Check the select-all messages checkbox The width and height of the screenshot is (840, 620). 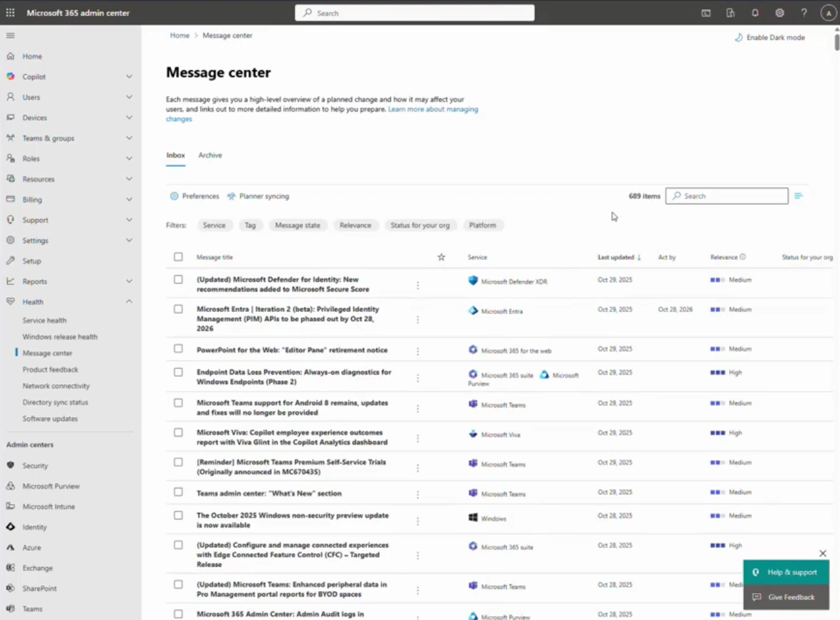click(x=179, y=257)
